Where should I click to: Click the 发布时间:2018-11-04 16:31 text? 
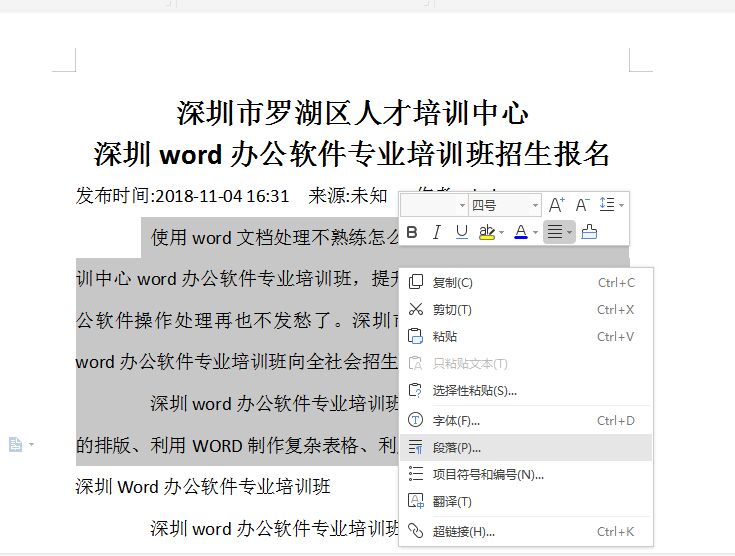(182, 195)
